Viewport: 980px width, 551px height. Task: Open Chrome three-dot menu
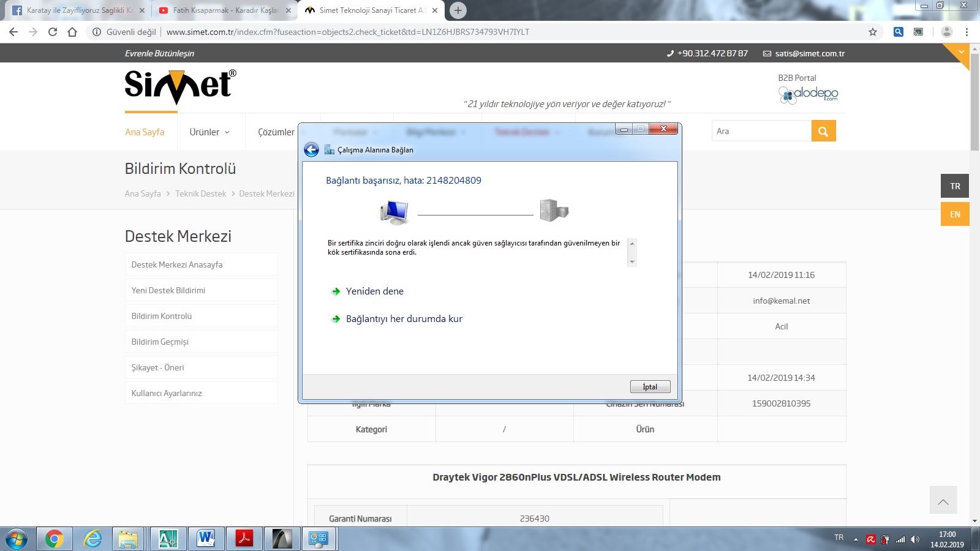point(967,32)
